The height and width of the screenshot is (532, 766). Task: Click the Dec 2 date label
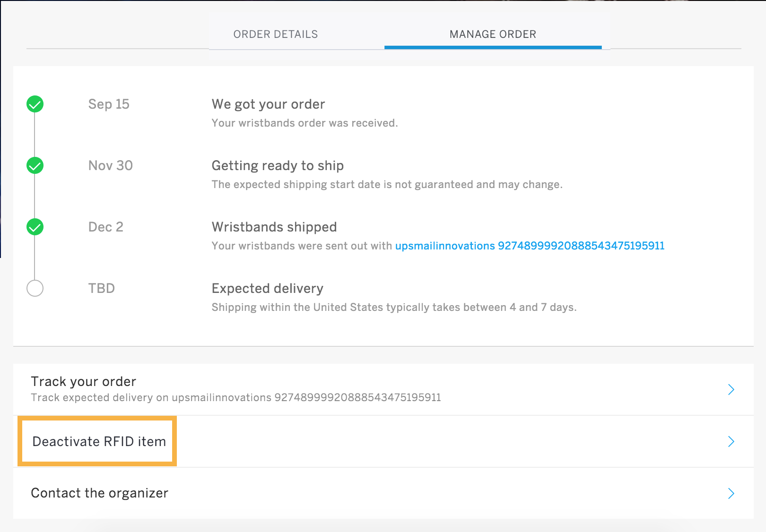point(105,227)
